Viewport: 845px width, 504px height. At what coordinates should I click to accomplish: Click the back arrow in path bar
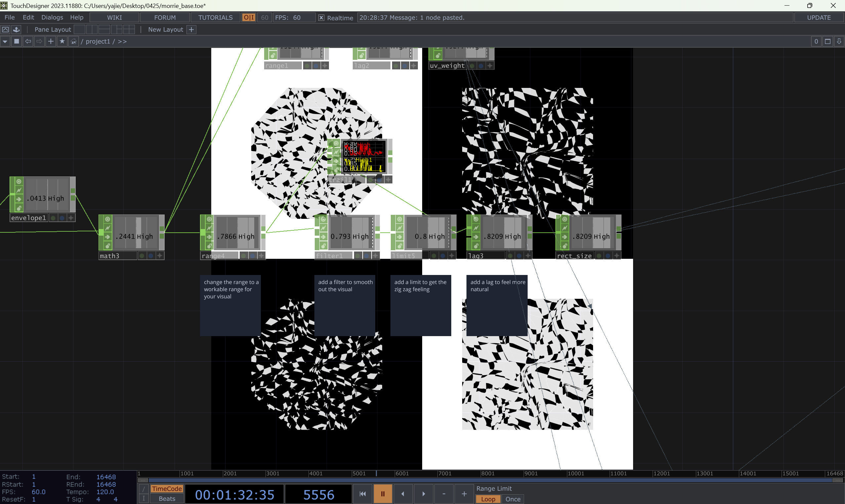click(x=28, y=41)
